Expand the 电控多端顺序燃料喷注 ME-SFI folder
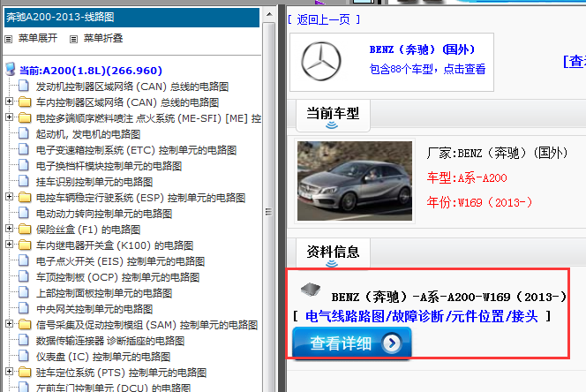This screenshot has height=392, width=586. (10, 117)
